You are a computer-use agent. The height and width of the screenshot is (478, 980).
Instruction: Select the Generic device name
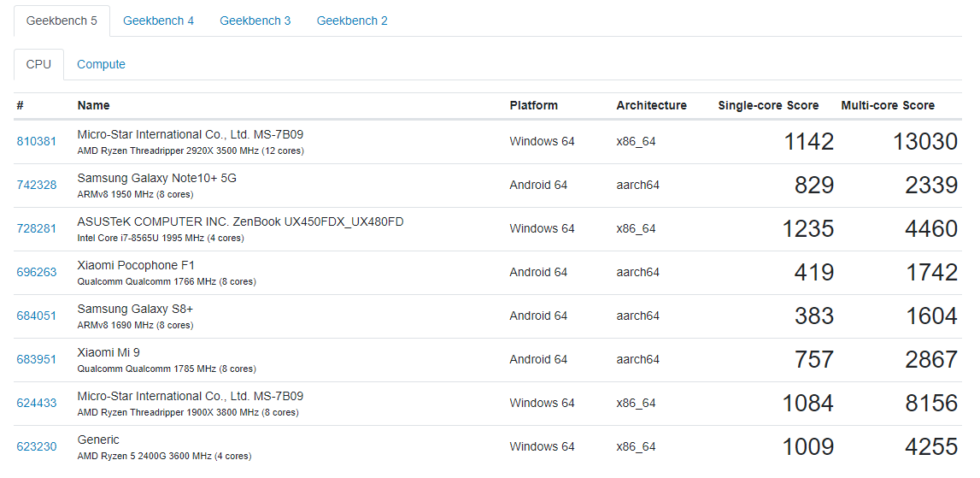pyautogui.click(x=98, y=440)
